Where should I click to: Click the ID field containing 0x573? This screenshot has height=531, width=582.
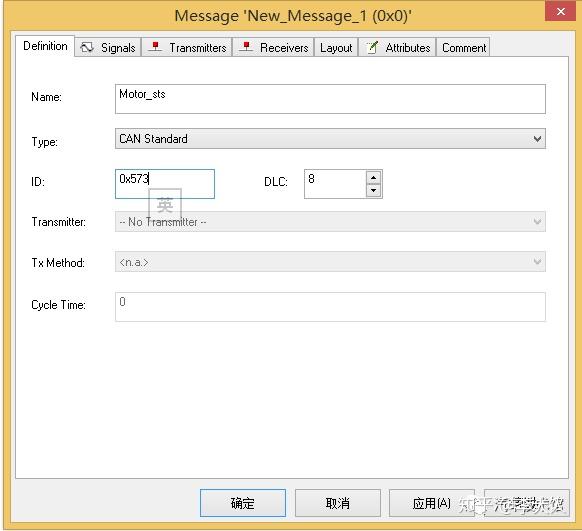(165, 184)
